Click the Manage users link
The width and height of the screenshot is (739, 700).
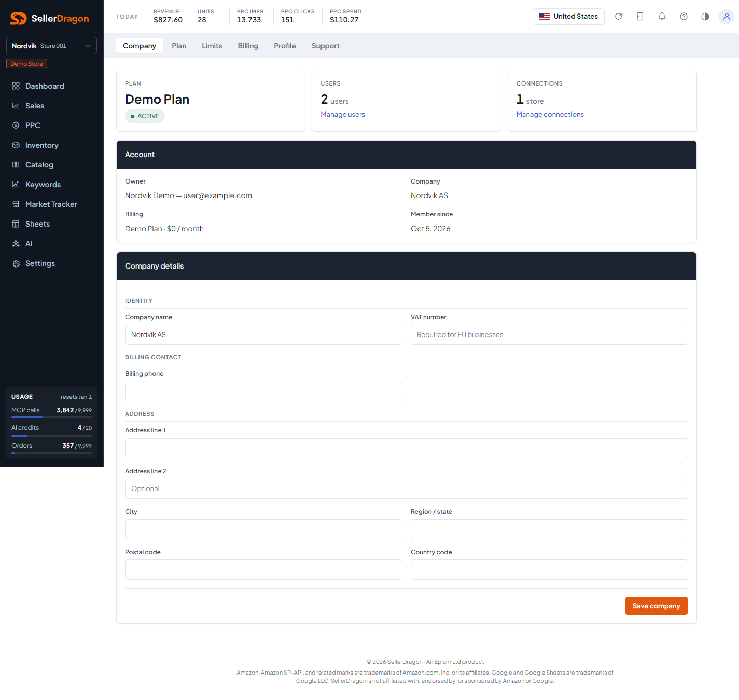(x=343, y=115)
